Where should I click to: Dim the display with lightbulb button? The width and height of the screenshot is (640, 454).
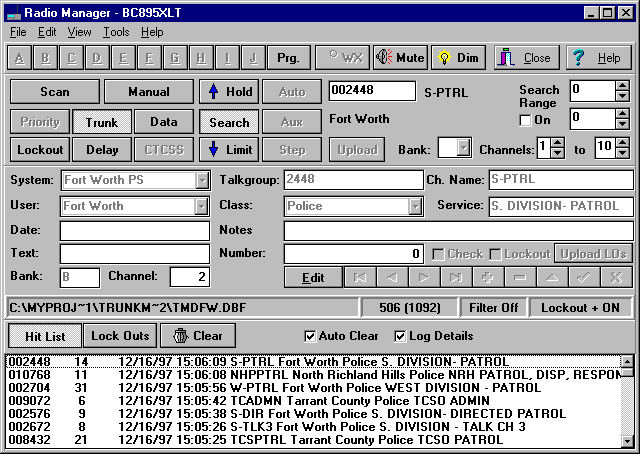point(459,58)
